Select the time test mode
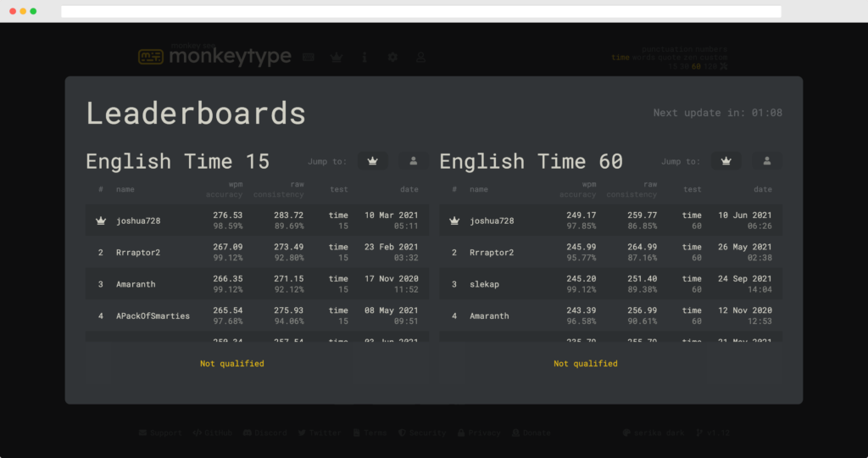The height and width of the screenshot is (458, 868). pos(620,58)
